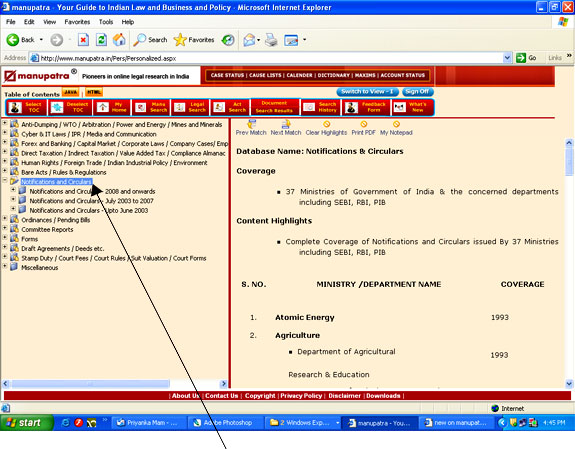Image resolution: width=575 pixels, height=449 pixels.
Task: Click the CASE STATUS link
Action: 227,75
